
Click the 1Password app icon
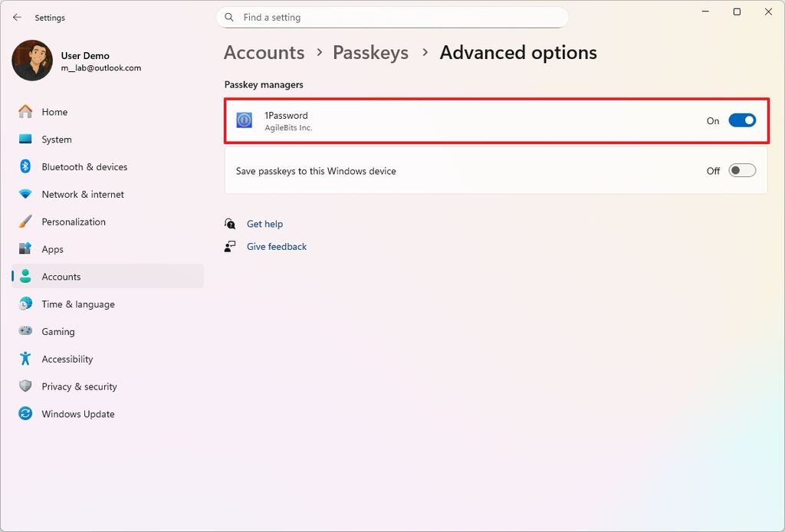244,120
